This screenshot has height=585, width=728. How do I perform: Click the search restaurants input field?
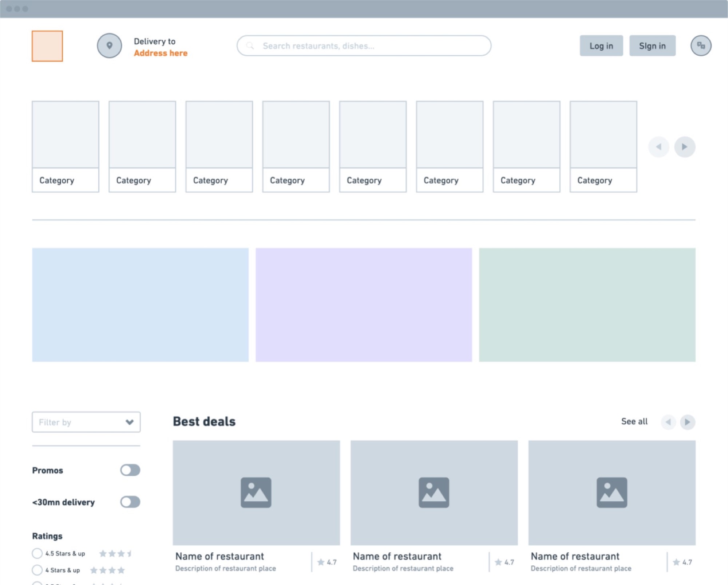[364, 45]
